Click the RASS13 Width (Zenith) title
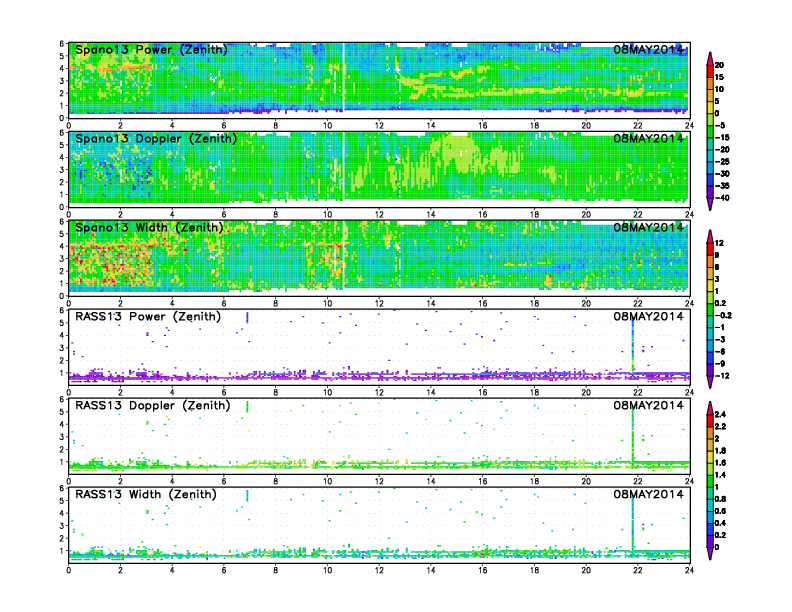This screenshot has width=792, height=612. [x=145, y=494]
